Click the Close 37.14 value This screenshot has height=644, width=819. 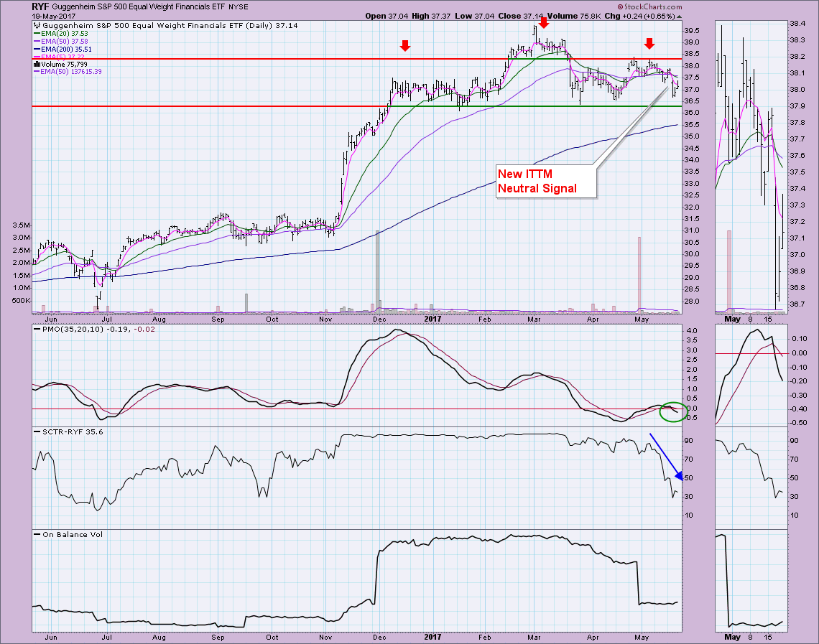pos(521,17)
